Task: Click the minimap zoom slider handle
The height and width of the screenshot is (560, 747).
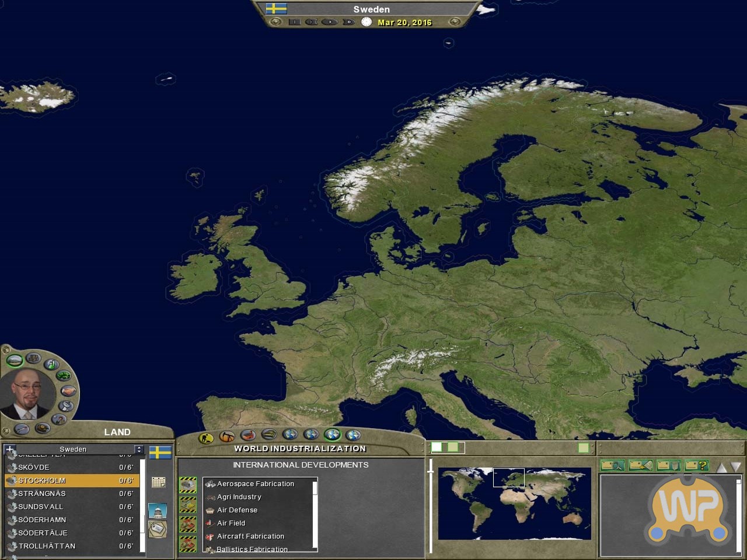Action: pos(431,470)
